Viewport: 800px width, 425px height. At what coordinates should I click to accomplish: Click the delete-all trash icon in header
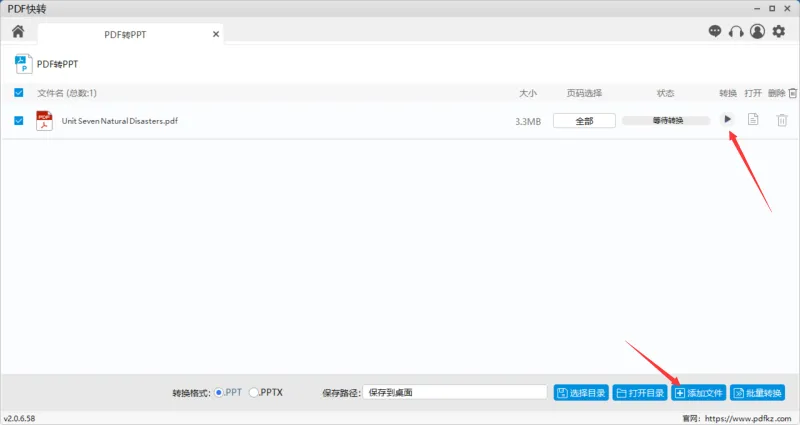(793, 93)
